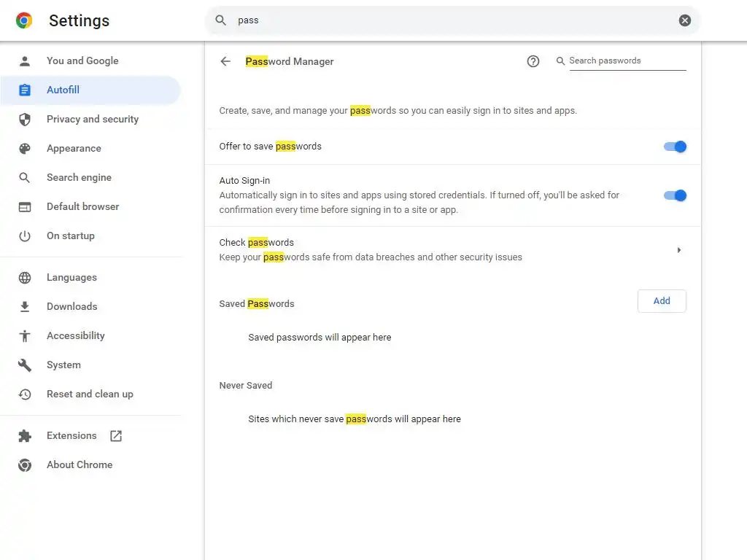Click the Chrome logo icon
This screenshot has width=747, height=560.
pos(24,20)
